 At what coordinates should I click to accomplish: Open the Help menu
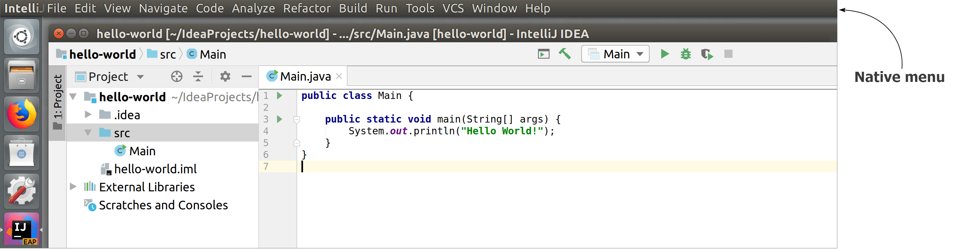pos(538,8)
